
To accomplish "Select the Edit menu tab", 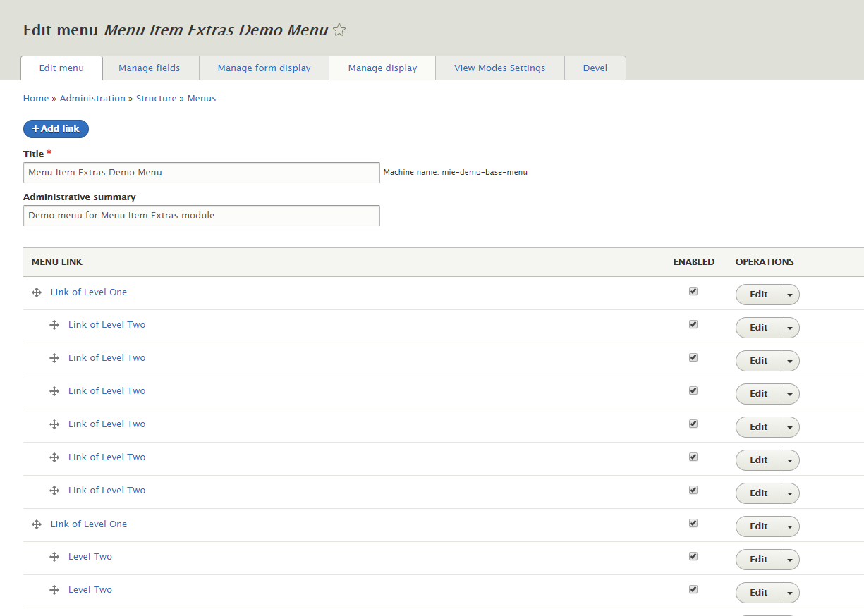I will tap(61, 68).
